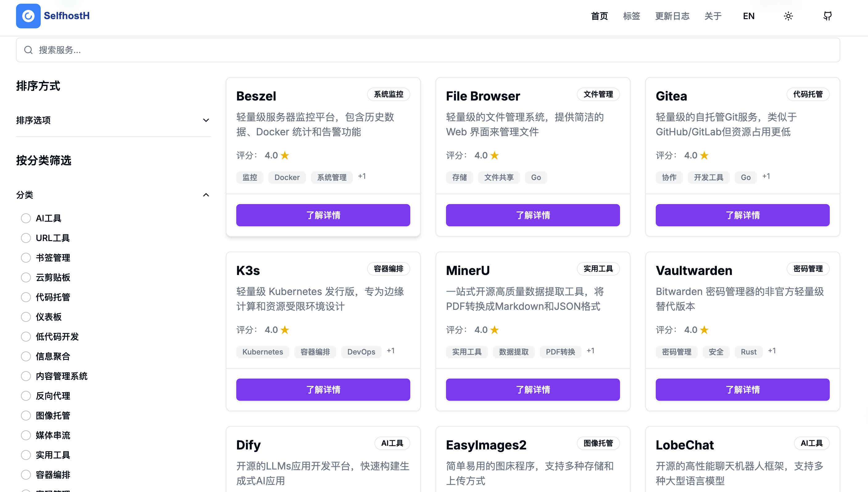Click the Beszel rating star
Image resolution: width=868 pixels, height=492 pixels.
tap(285, 155)
